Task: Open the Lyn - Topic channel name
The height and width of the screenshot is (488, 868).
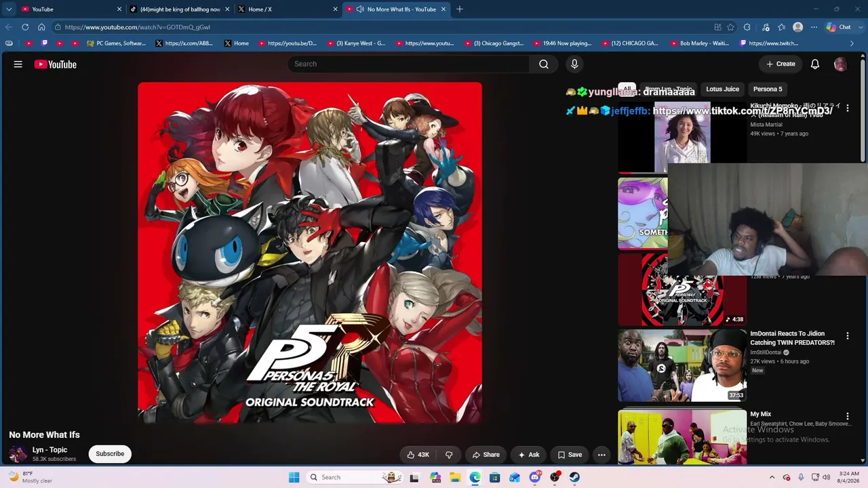Action: (50, 450)
